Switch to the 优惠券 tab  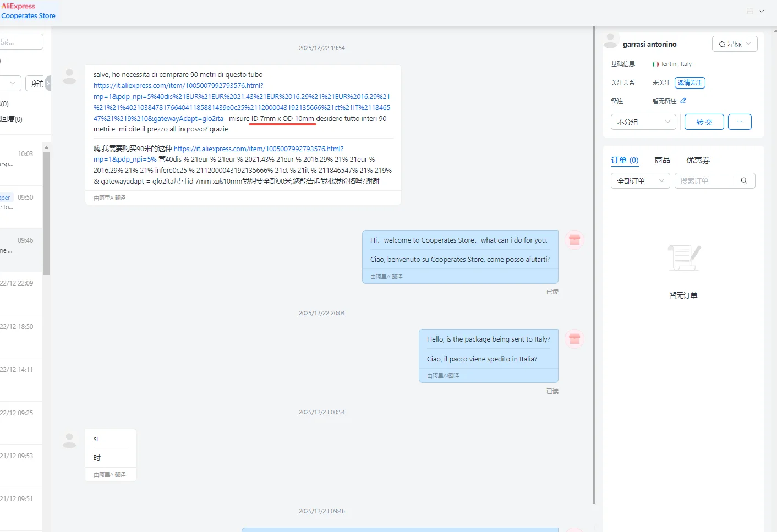tap(698, 160)
